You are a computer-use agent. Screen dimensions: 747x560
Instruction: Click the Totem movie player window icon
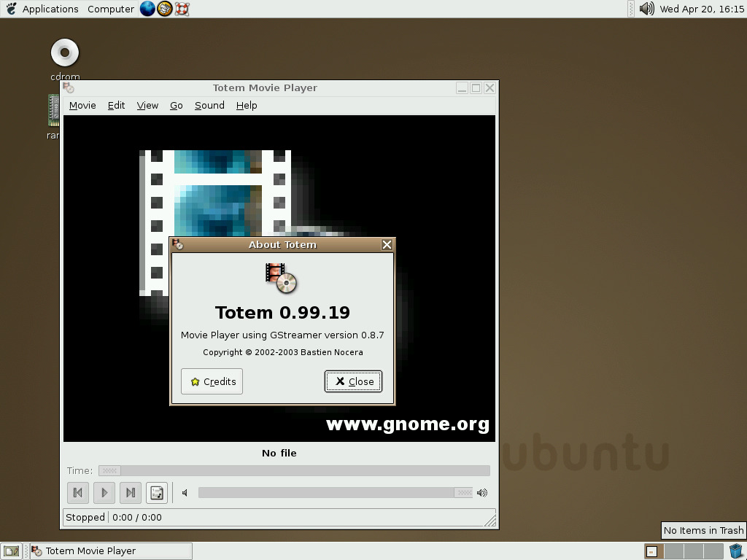click(68, 87)
